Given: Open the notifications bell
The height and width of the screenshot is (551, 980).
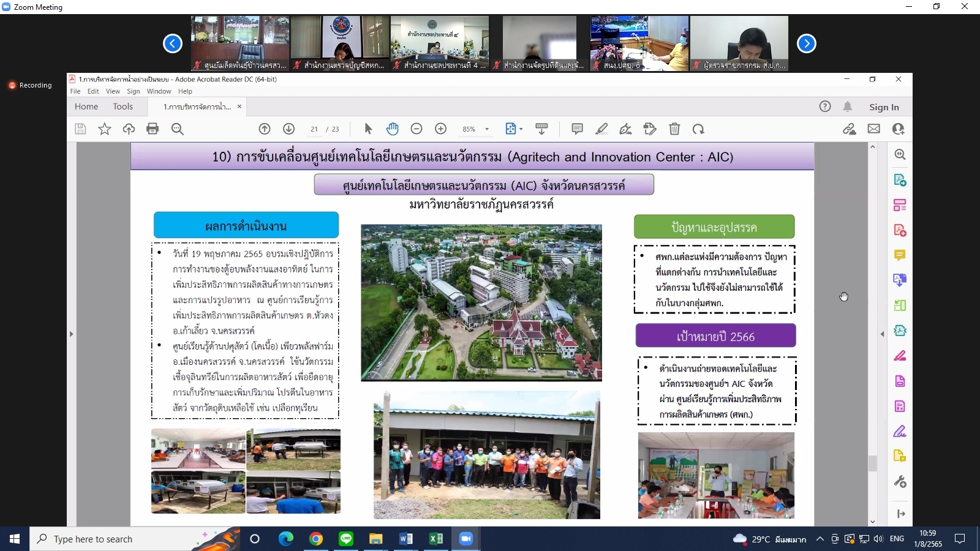Looking at the screenshot, I should [x=848, y=107].
